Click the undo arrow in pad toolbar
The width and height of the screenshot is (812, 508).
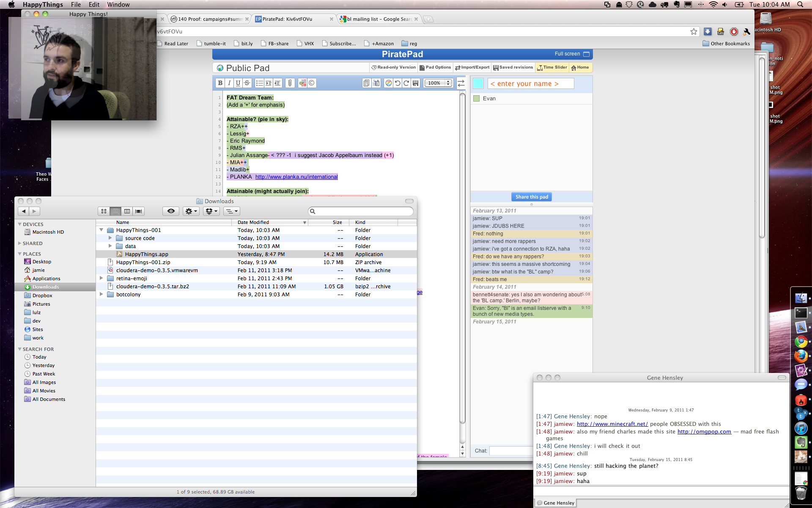[398, 83]
